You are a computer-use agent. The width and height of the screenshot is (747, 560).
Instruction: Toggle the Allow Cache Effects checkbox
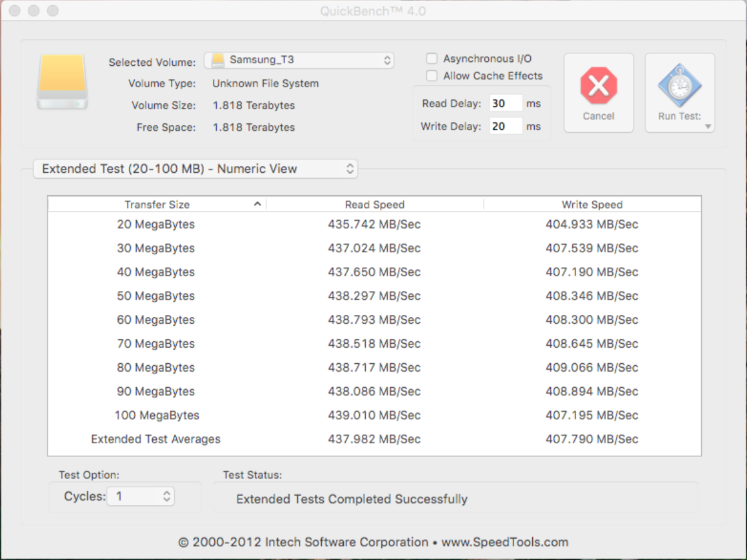point(432,76)
